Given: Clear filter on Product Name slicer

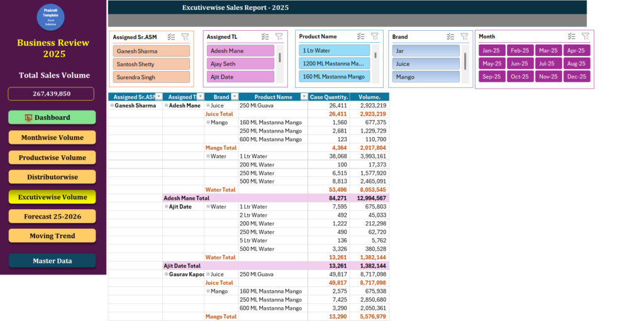Looking at the screenshot, I should (375, 36).
